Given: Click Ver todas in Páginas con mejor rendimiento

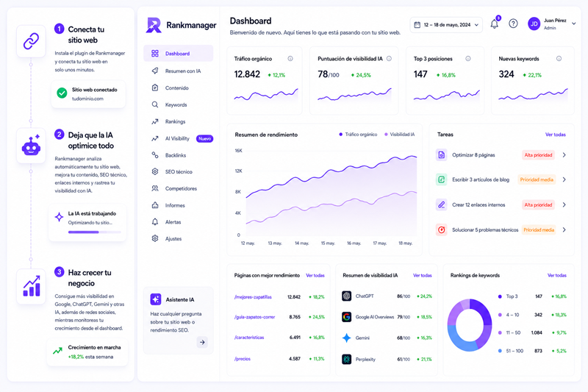Looking at the screenshot, I should coord(315,275).
